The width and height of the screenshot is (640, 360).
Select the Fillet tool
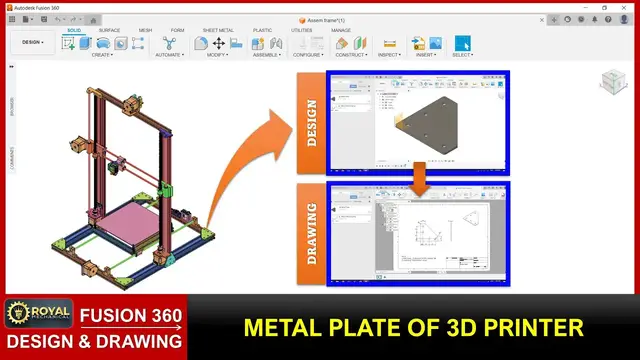pos(200,43)
